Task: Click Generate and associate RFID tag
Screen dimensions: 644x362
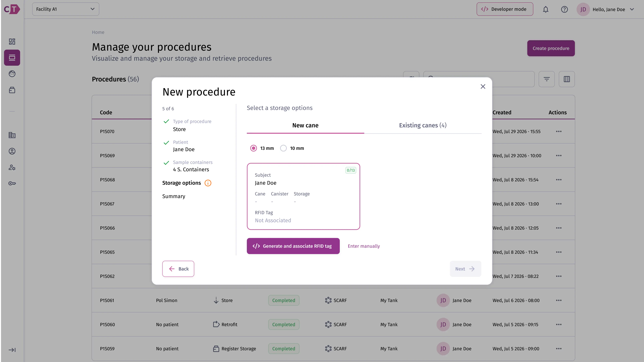Action: click(293, 246)
